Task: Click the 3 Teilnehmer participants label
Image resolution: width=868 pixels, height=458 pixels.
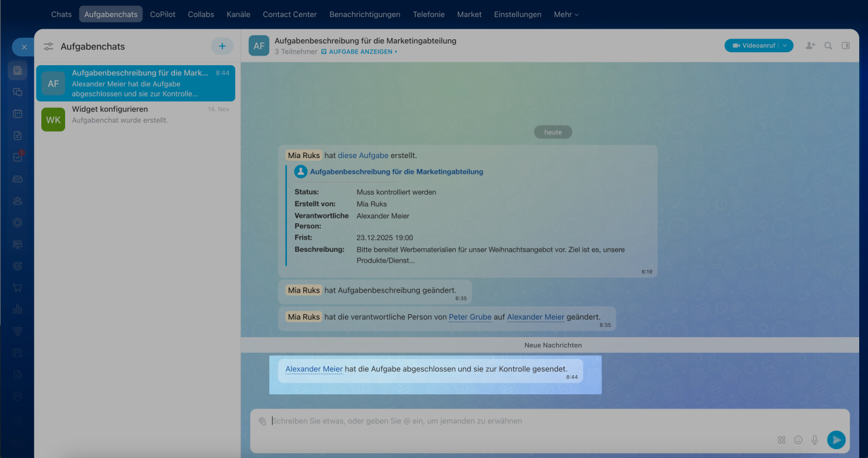Action: tap(296, 52)
